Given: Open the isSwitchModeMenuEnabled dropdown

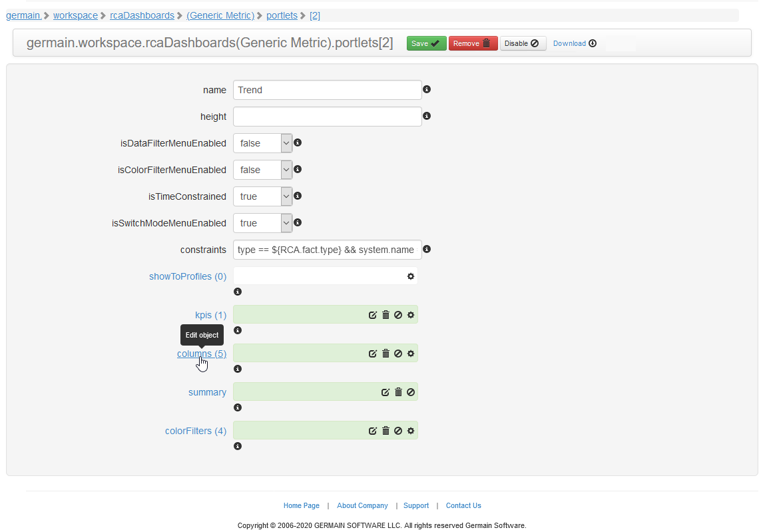Looking at the screenshot, I should coord(262,223).
